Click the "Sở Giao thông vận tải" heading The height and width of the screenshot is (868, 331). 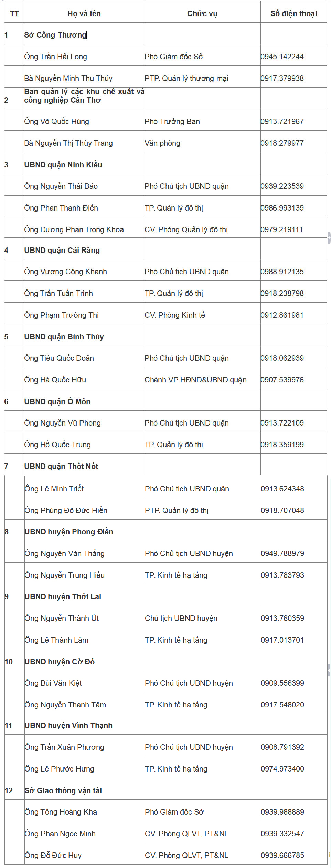(63, 790)
